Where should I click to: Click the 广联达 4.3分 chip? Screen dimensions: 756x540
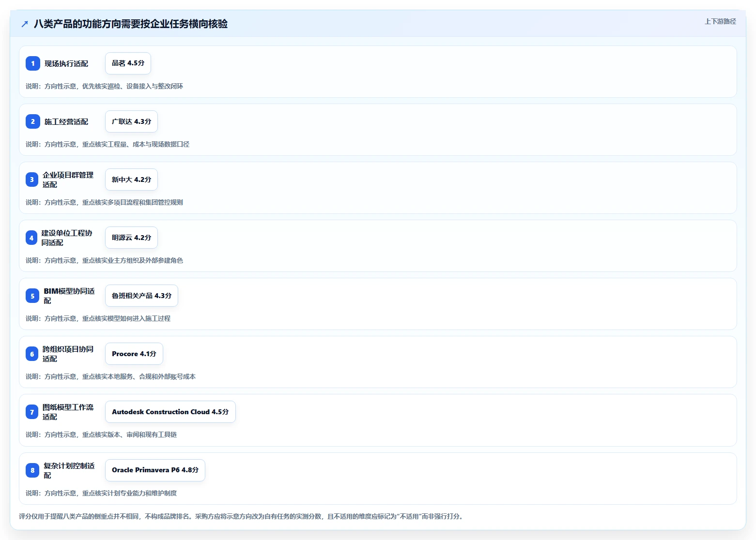tap(131, 121)
